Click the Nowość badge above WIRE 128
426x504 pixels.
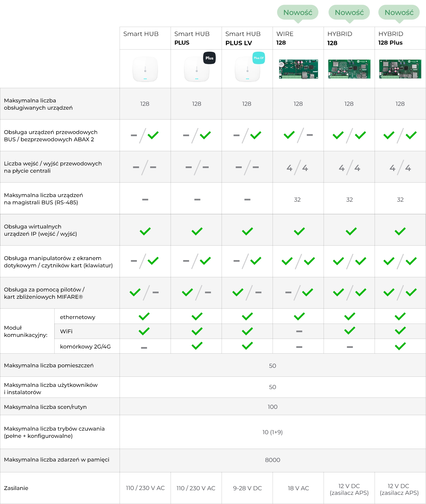point(298,13)
